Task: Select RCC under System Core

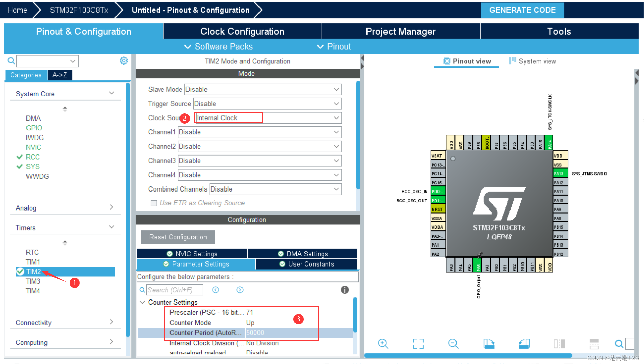Action: (33, 157)
